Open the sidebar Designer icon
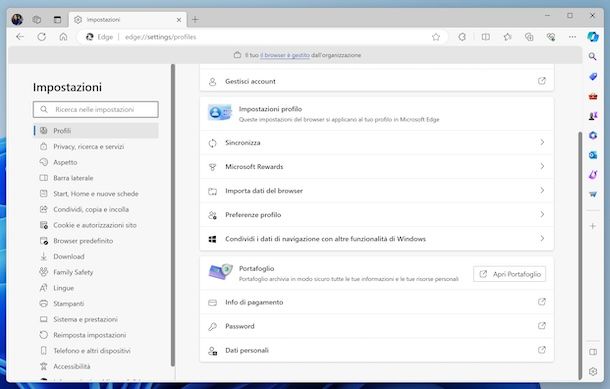This screenshot has width=610, height=389. click(593, 175)
